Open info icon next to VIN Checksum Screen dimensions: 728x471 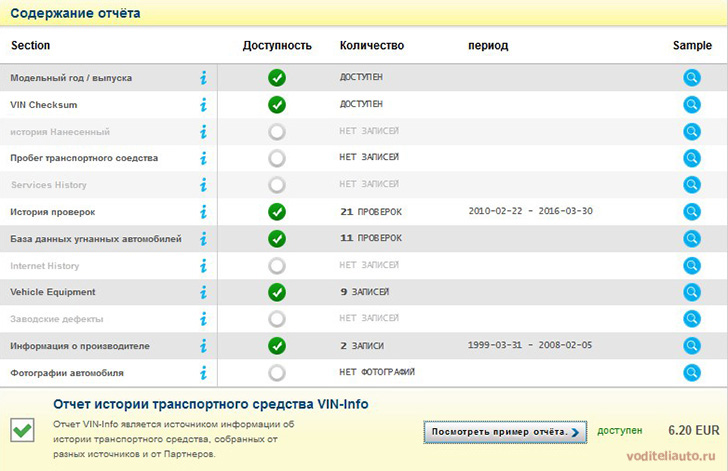[203, 104]
